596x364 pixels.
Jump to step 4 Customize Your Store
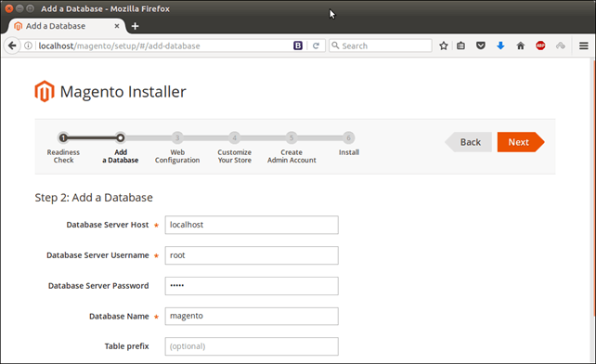tap(235, 137)
